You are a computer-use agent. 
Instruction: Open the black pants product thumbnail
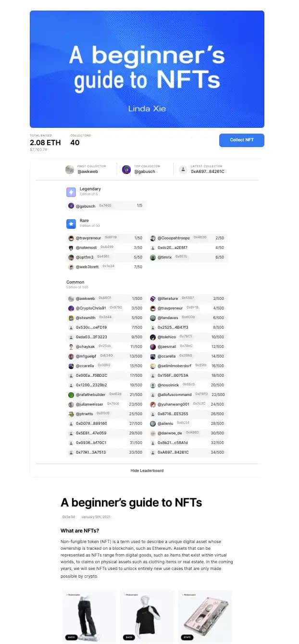tap(89, 617)
